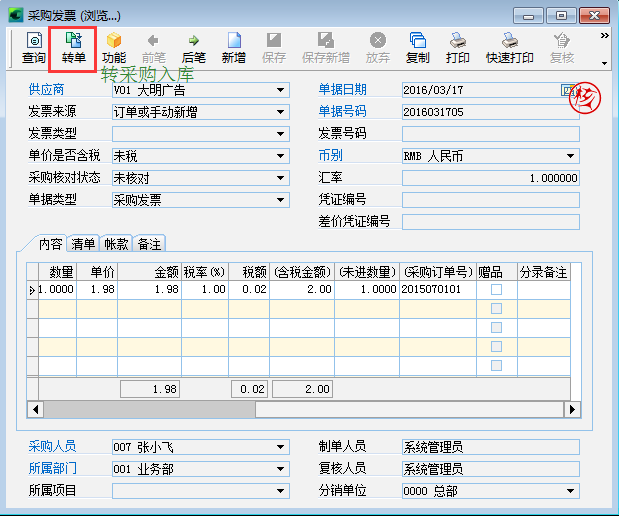Click the application icon in title bar
The height and width of the screenshot is (516, 619).
16,15
